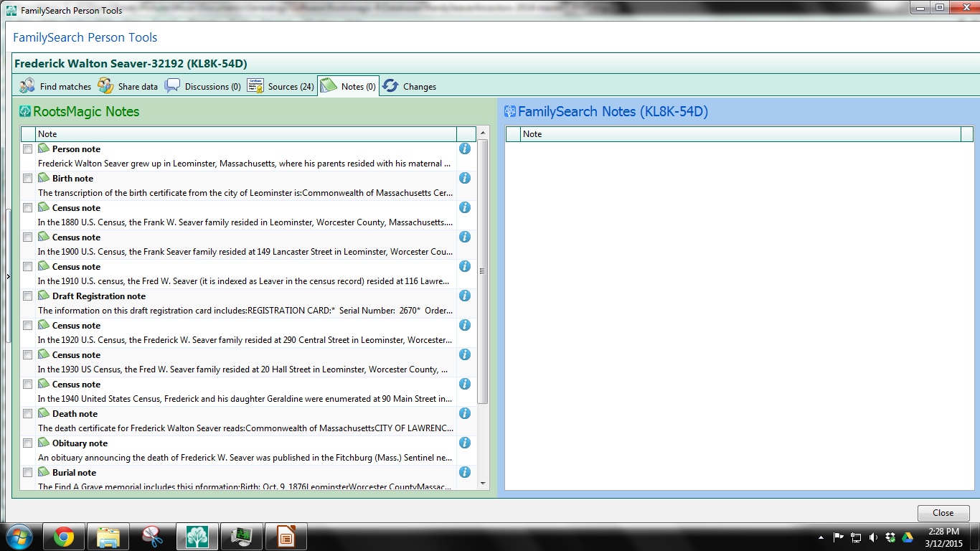Click the info icon for Person note

[464, 149]
